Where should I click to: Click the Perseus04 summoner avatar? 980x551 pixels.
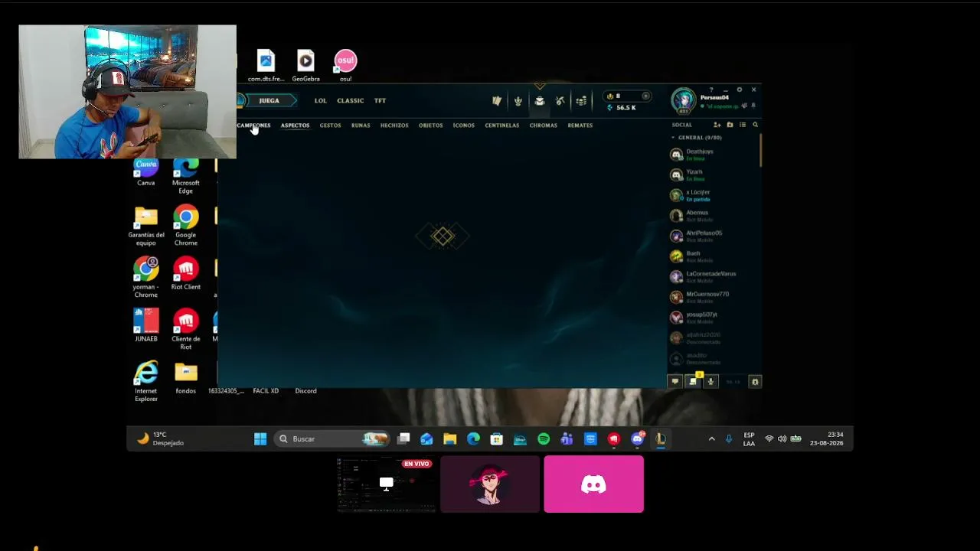(x=683, y=100)
